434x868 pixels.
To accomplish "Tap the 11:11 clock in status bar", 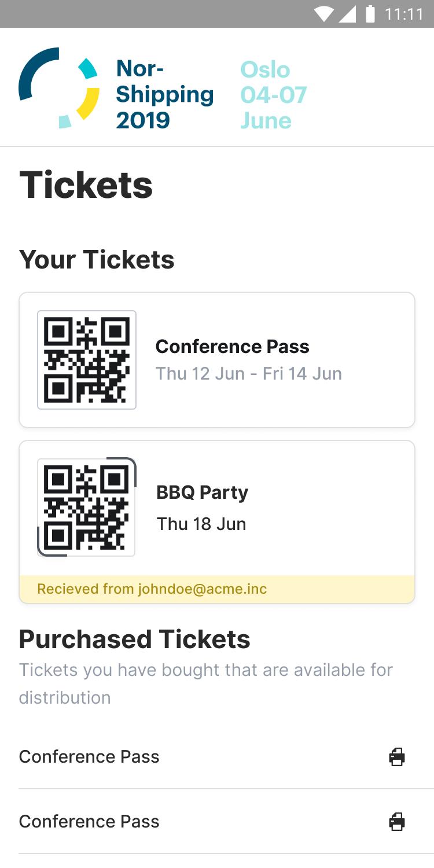I will (404, 14).
